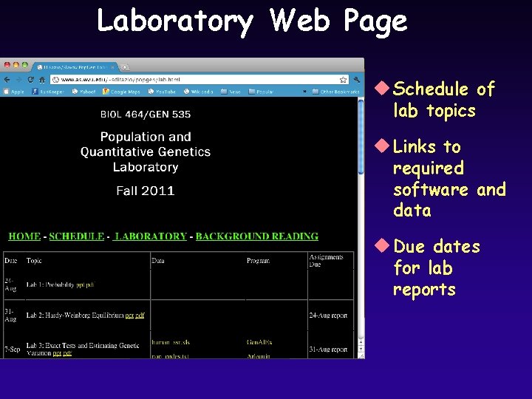
Task: Open the Yahoo! bookmark
Action: [x=83, y=92]
